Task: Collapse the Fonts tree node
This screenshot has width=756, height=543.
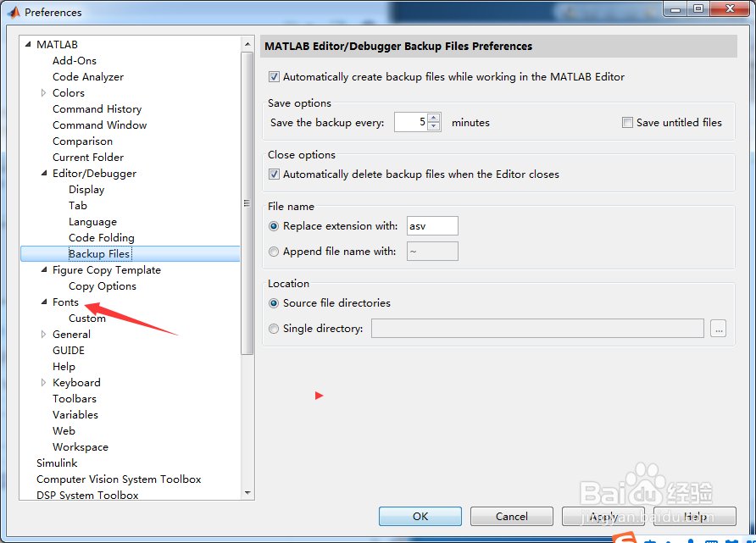Action: 44,302
